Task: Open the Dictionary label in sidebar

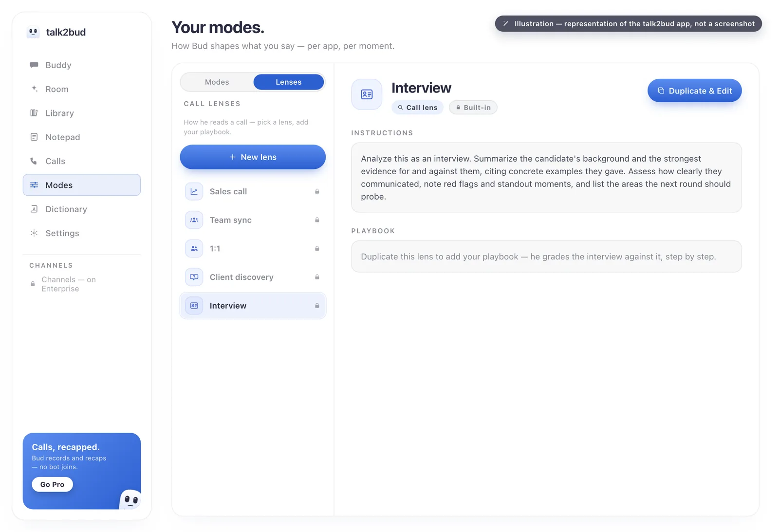Action: coord(66,209)
